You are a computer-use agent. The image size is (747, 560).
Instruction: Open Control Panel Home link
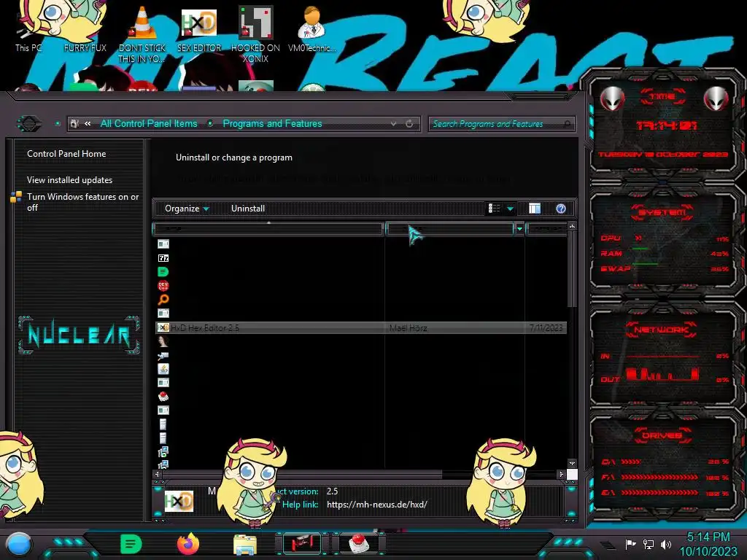point(66,154)
